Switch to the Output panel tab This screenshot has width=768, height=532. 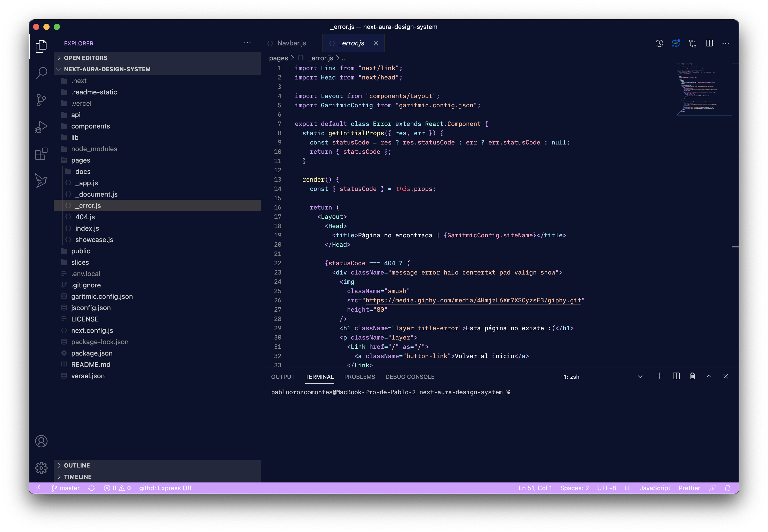(283, 377)
